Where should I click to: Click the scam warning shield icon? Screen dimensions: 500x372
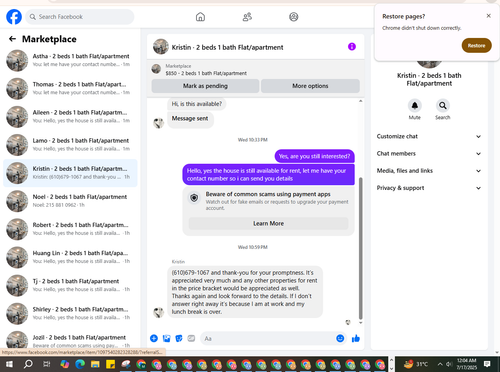pos(194,198)
